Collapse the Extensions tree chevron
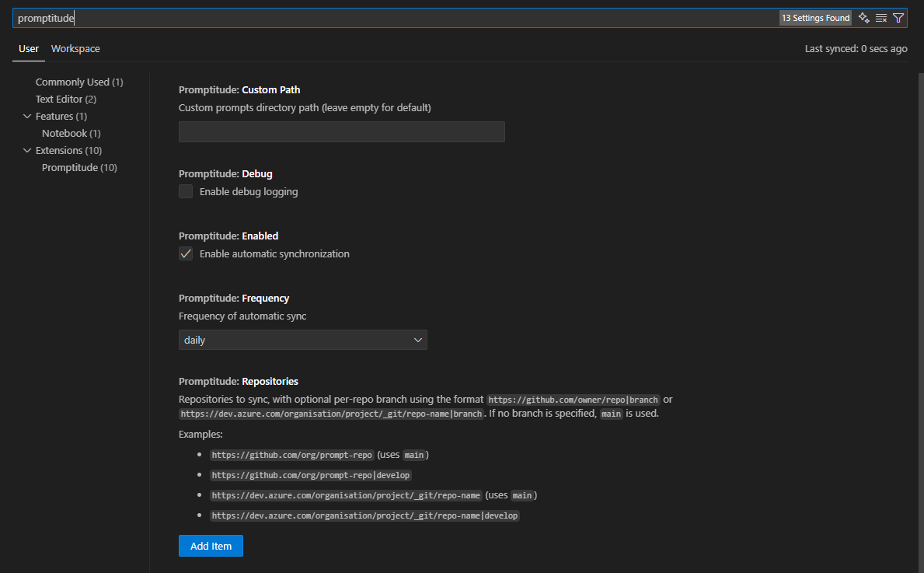Screen dimensions: 924x573 click(x=28, y=151)
